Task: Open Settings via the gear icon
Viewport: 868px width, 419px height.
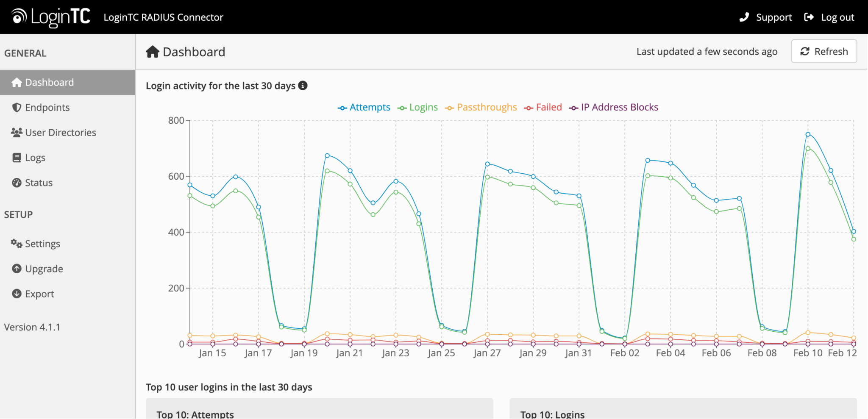Action: tap(16, 243)
